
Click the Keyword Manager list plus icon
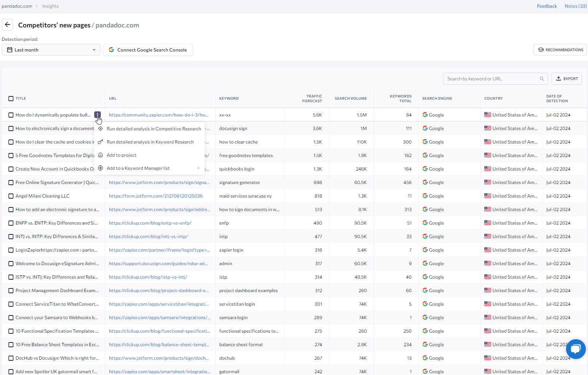coord(100,168)
